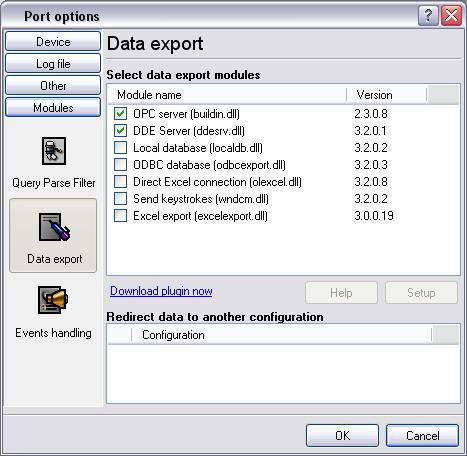
Task: Open the Other section
Action: pos(53,85)
